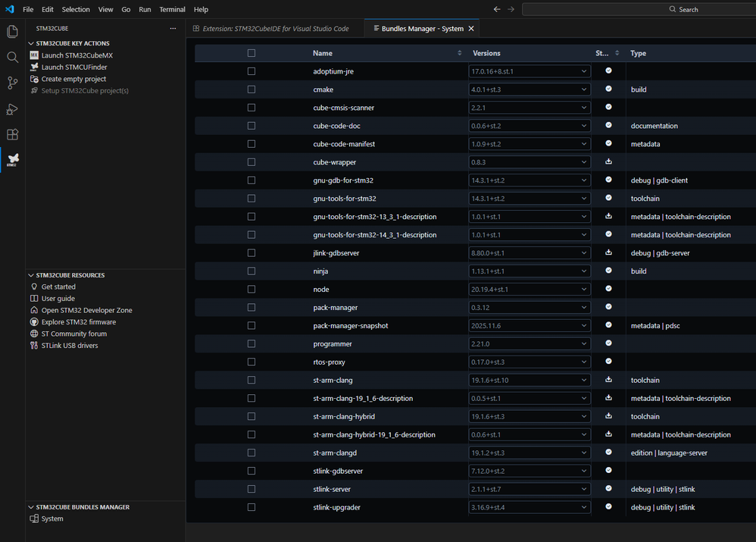756x542 pixels.
Task: Open version dropdown for stlink-gdbserver
Action: tap(530, 471)
